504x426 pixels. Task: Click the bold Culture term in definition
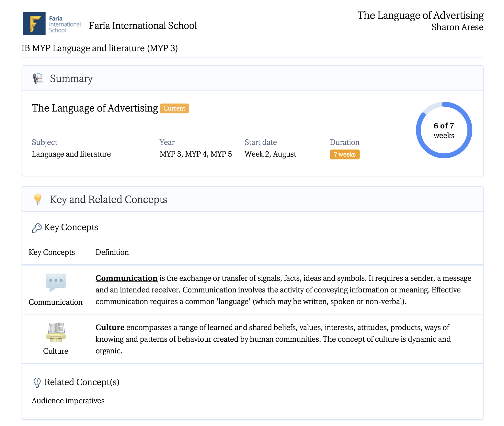(110, 327)
